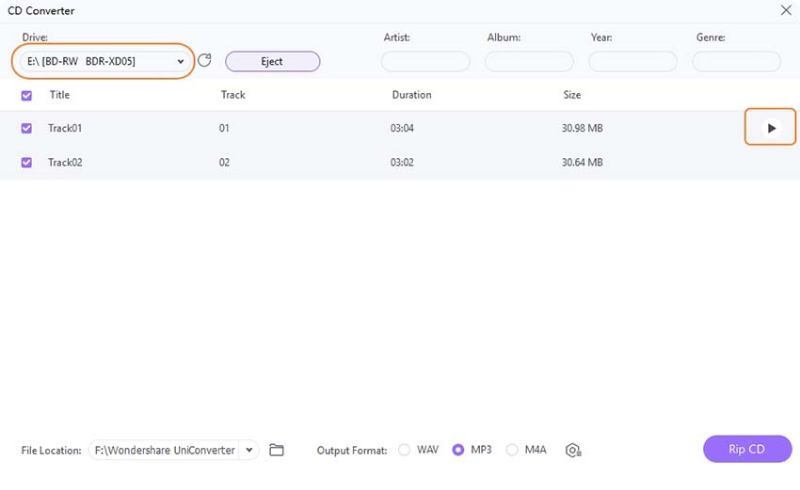Click the Duration column header
This screenshot has height=490, width=800.
(x=411, y=95)
